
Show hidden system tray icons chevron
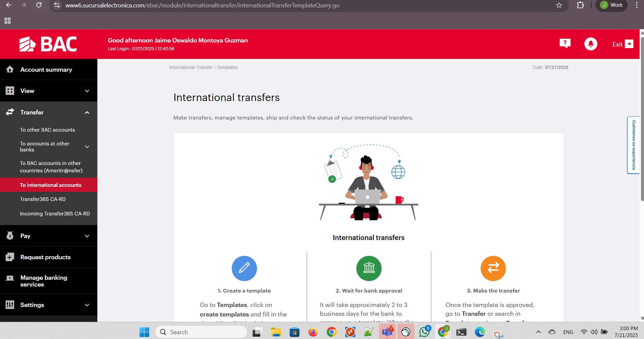(x=539, y=332)
